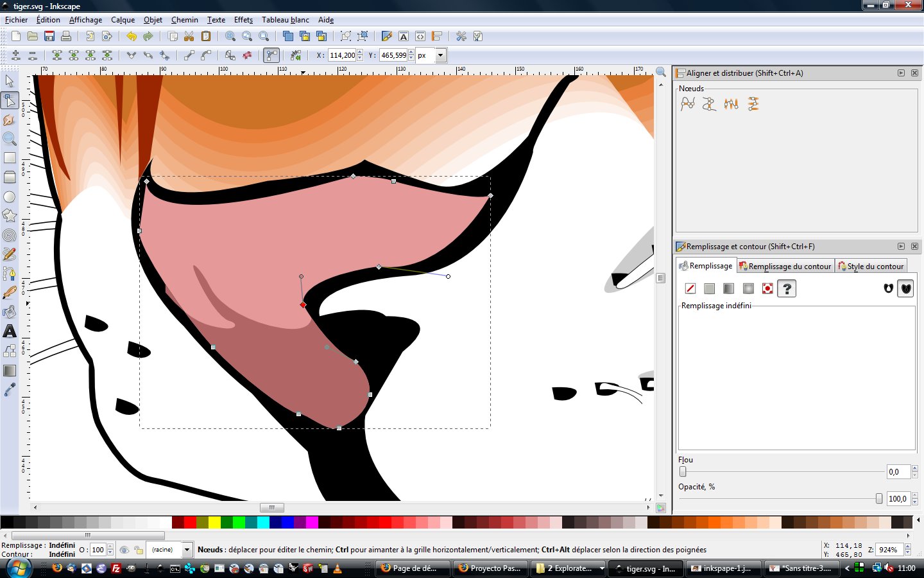
Task: Open *Sans titre-3 taskbar button
Action: (x=801, y=568)
